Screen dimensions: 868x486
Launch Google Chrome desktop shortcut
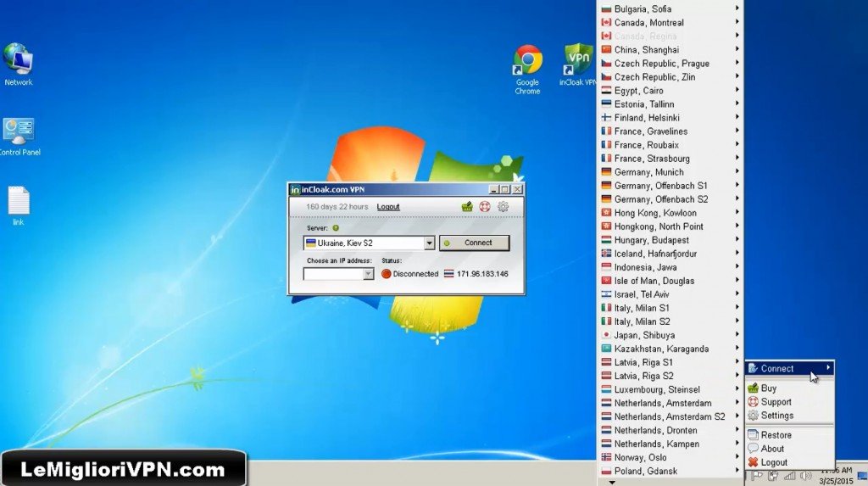click(x=527, y=69)
